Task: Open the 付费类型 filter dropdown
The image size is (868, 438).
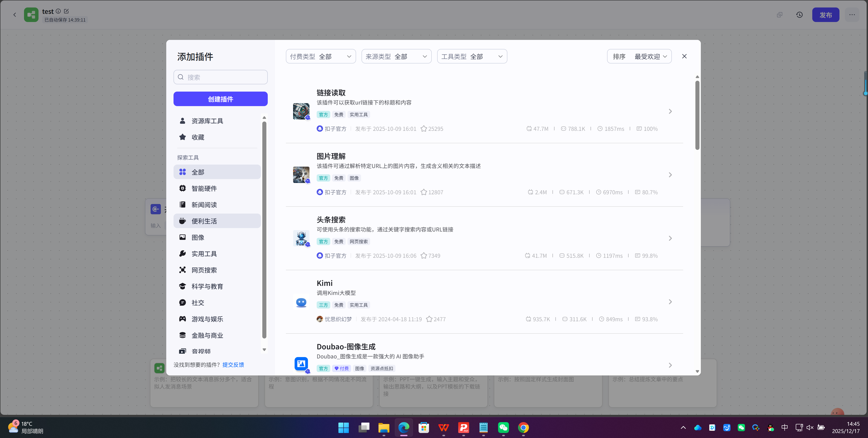Action: pyautogui.click(x=320, y=56)
